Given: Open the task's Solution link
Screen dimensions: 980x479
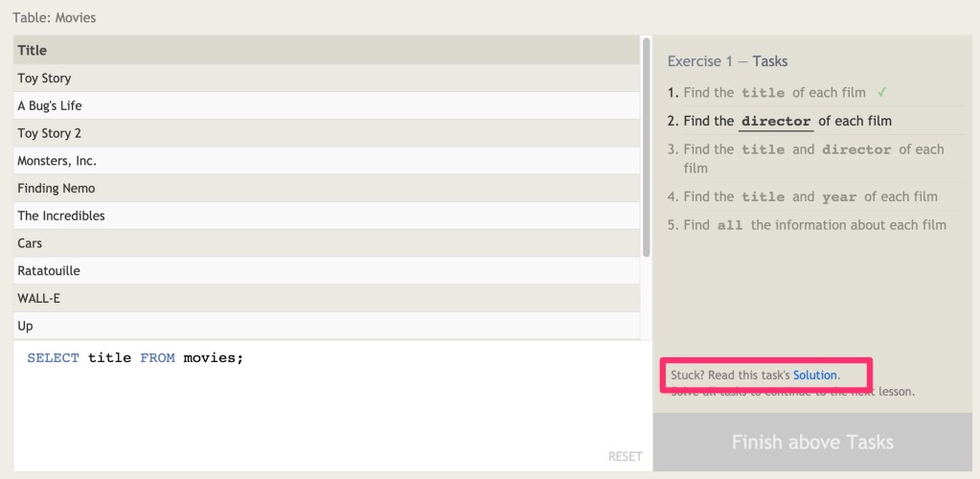Looking at the screenshot, I should point(814,375).
